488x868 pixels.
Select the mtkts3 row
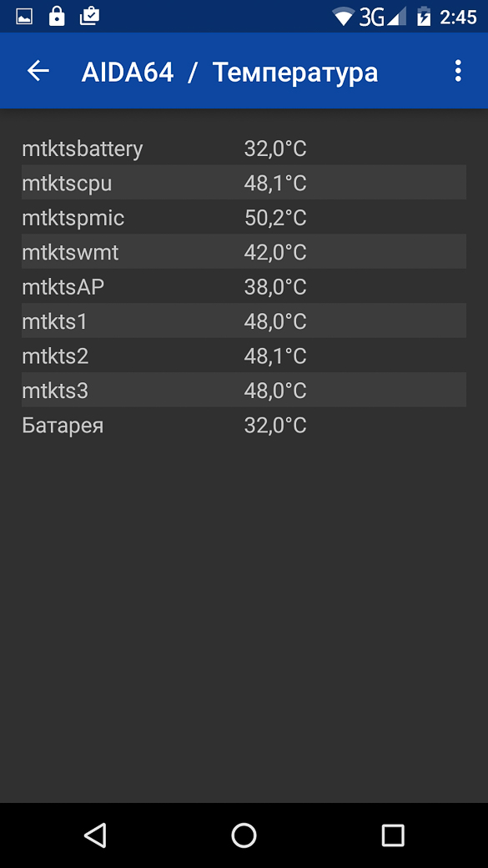[x=244, y=391]
